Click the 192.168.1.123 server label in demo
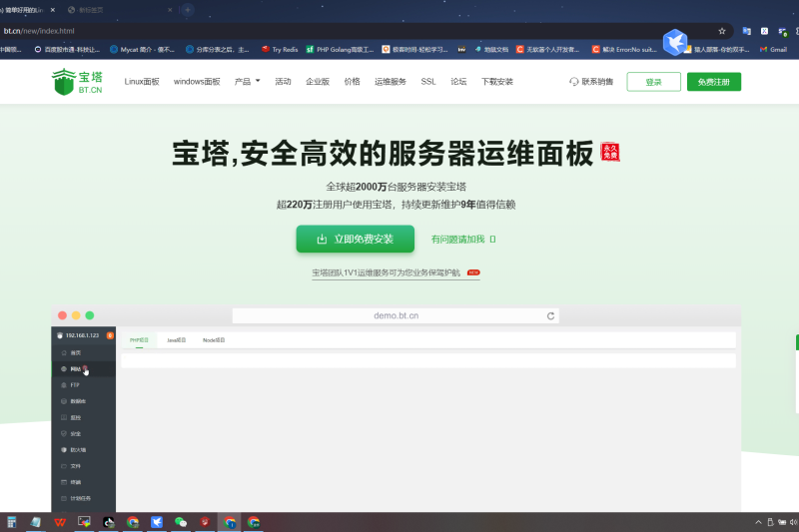 [x=82, y=335]
